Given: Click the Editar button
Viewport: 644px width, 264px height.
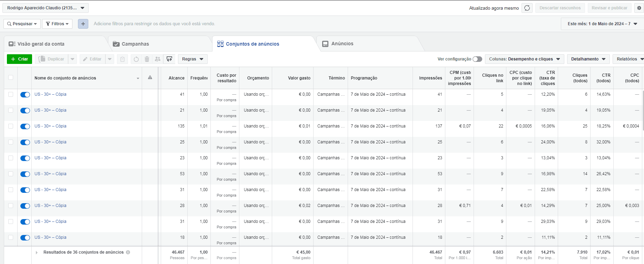Looking at the screenshot, I should coord(92,59).
